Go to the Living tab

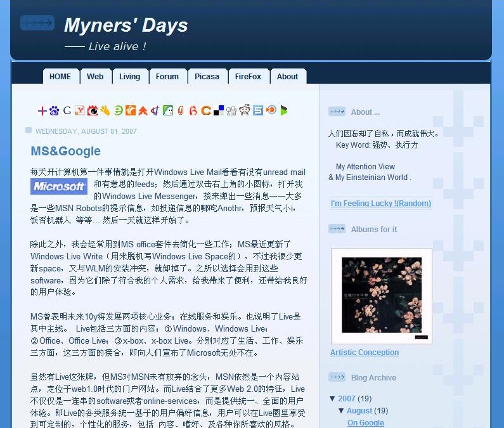[130, 77]
